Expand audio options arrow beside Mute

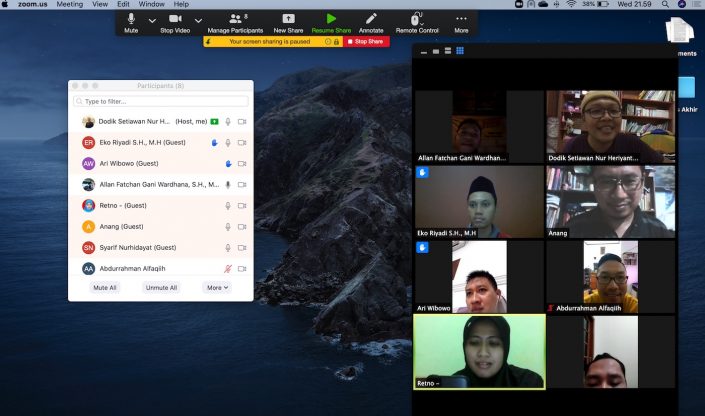(152, 21)
